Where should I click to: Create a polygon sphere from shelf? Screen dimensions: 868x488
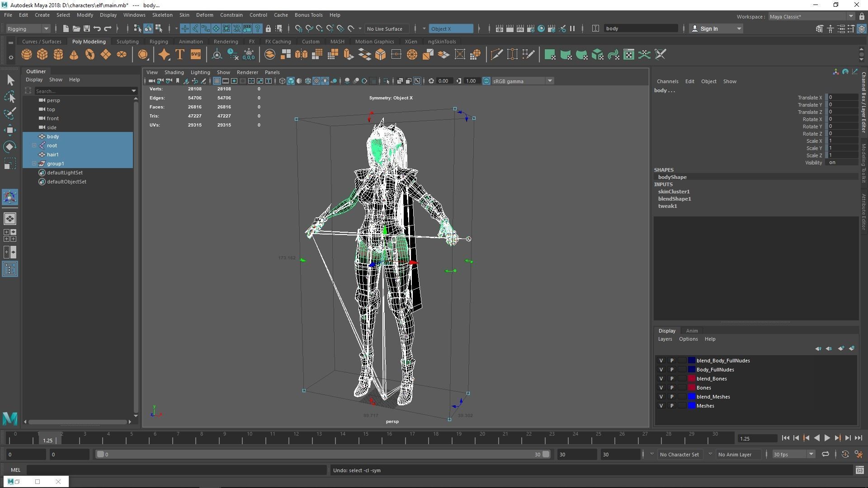tap(27, 55)
